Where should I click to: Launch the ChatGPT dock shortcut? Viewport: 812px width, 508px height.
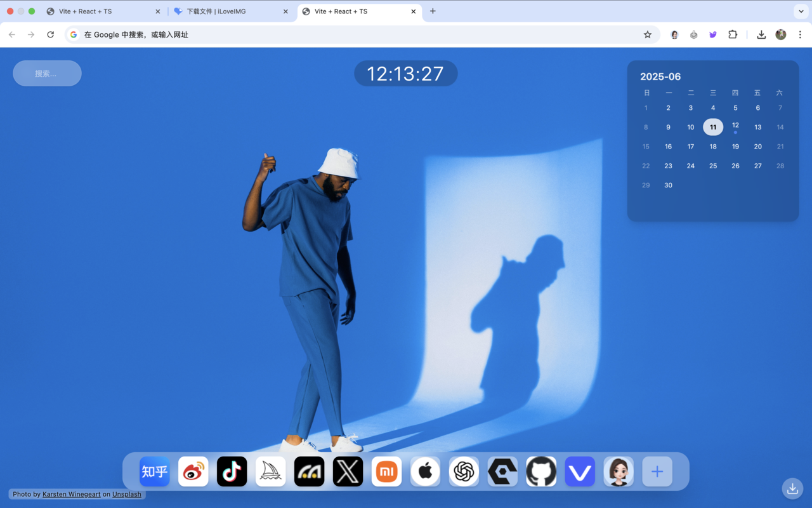[x=464, y=472]
